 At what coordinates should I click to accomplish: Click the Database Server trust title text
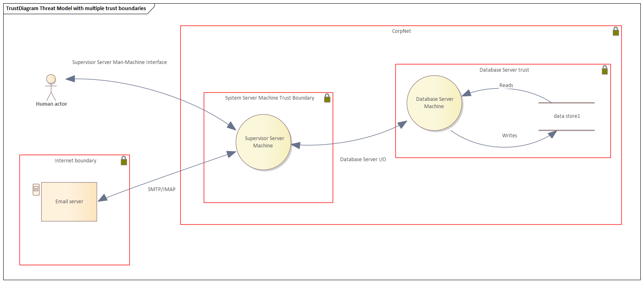click(x=504, y=70)
